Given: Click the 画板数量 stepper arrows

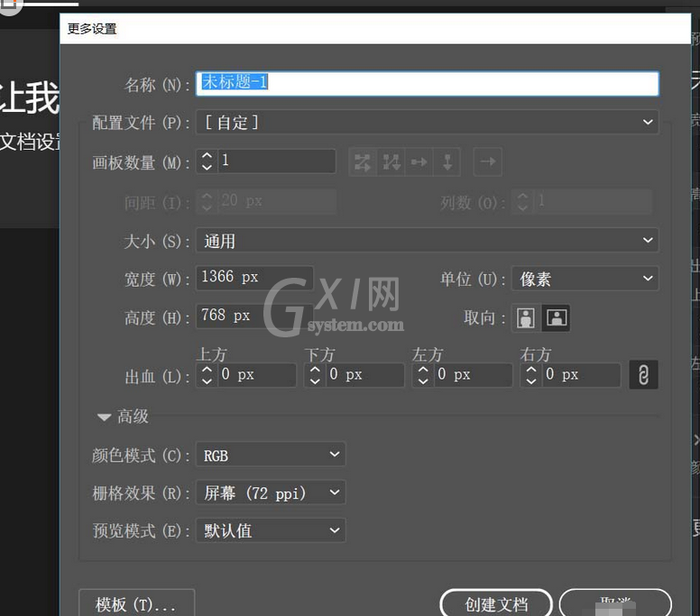Looking at the screenshot, I should point(207,161).
